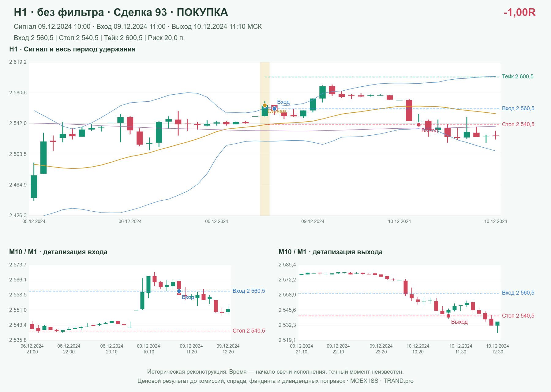The image size is (551, 392).
Task: Click the 2 573,7 axis label in entry-detail chart
Action: [18, 265]
